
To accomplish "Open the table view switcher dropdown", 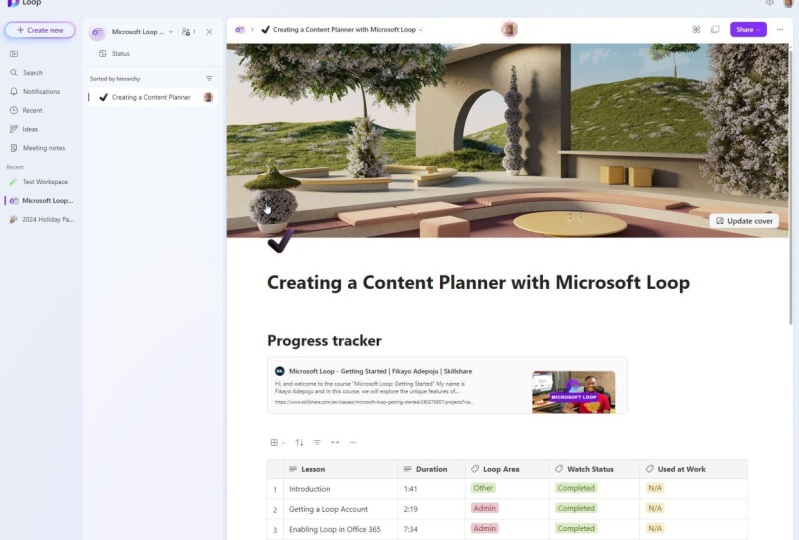I will click(x=277, y=443).
